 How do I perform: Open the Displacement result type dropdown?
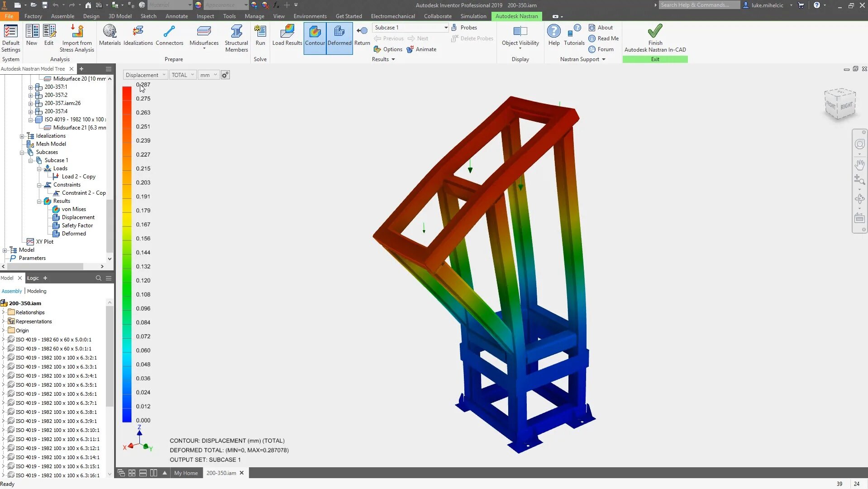[x=145, y=75]
